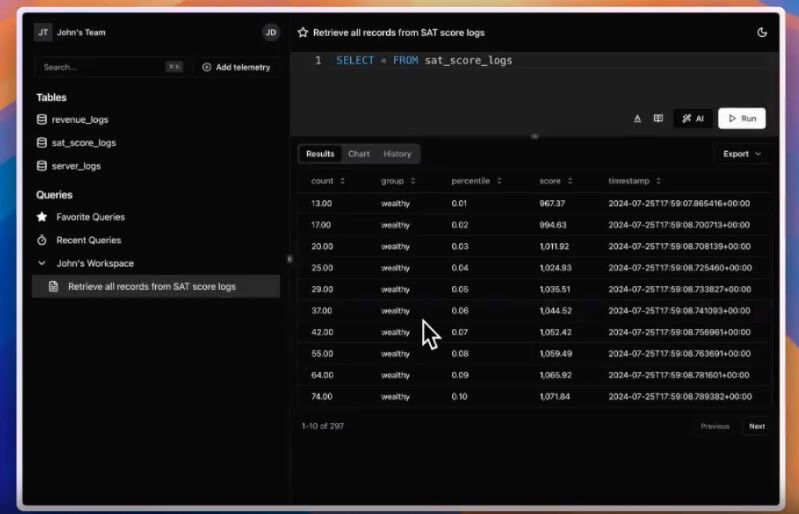The image size is (799, 514).
Task: Click the format query icon
Action: click(637, 119)
